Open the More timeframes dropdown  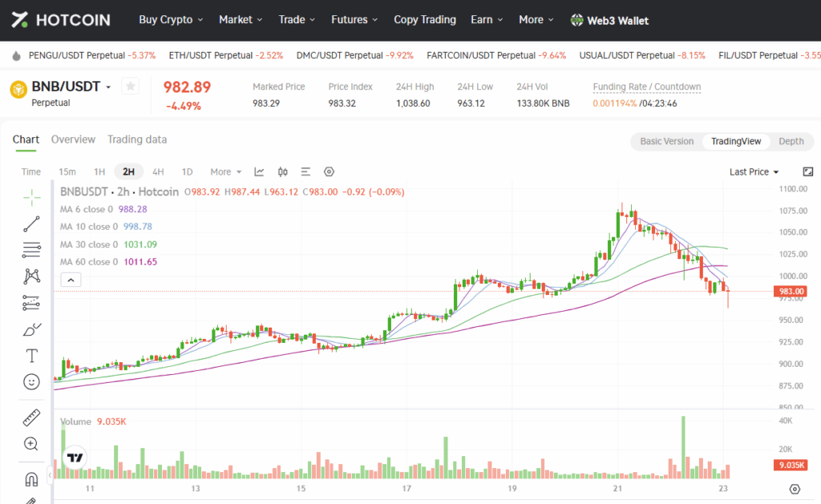click(225, 171)
